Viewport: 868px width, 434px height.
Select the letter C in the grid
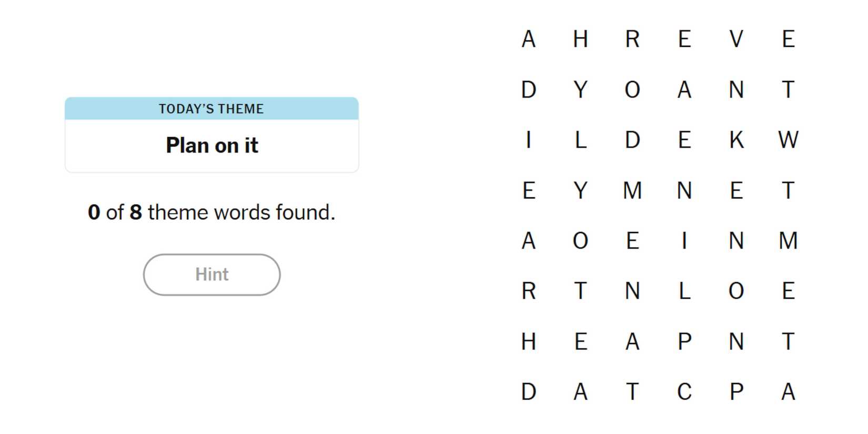(x=684, y=392)
